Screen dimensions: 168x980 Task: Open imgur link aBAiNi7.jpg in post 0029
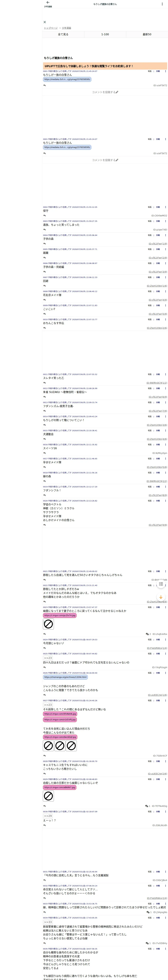(x=60, y=787)
